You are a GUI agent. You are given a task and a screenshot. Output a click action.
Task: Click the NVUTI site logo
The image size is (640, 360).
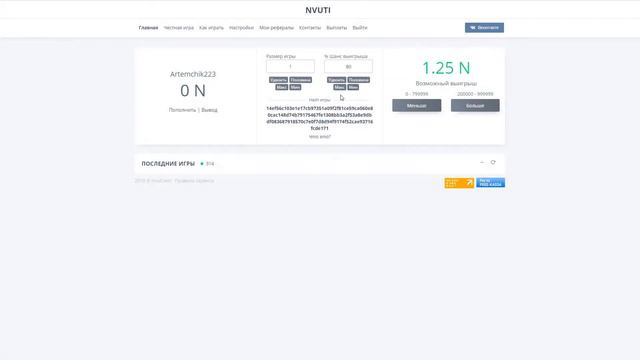pos(318,10)
